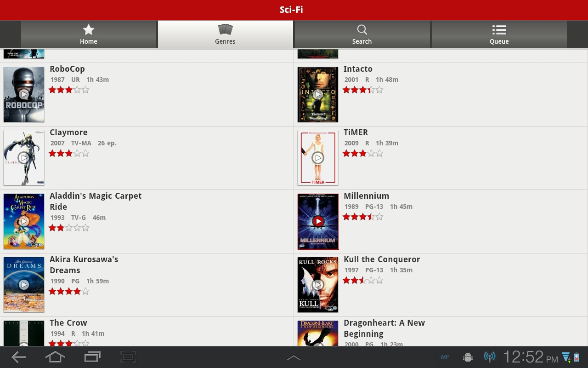The width and height of the screenshot is (588, 368).
Task: Rate Intacto using its star row
Action: tap(363, 90)
